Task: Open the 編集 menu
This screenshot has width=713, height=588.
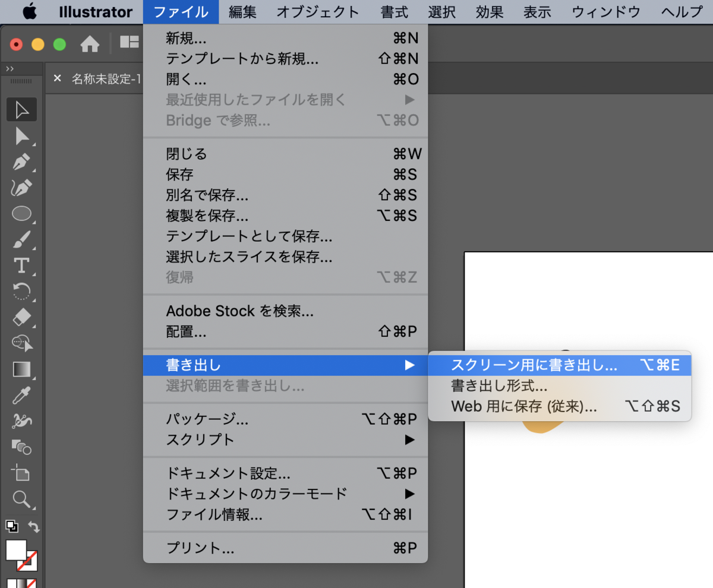Action: pyautogui.click(x=242, y=12)
